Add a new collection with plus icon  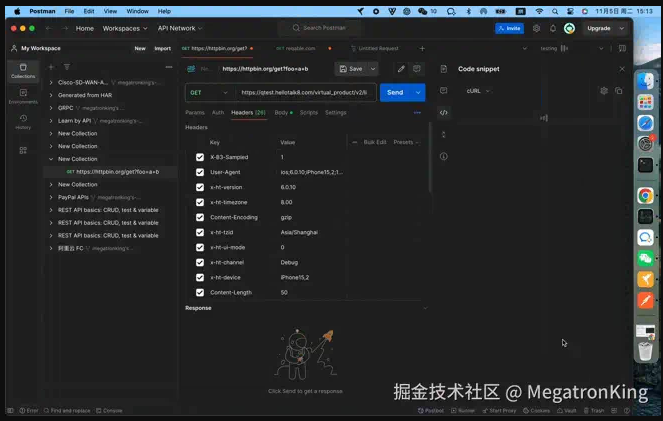(x=51, y=67)
